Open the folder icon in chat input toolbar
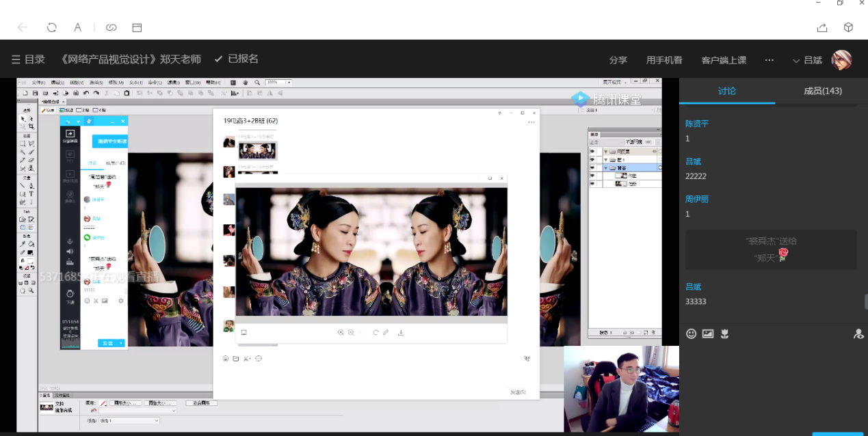This screenshot has height=436, width=868. pyautogui.click(x=236, y=358)
